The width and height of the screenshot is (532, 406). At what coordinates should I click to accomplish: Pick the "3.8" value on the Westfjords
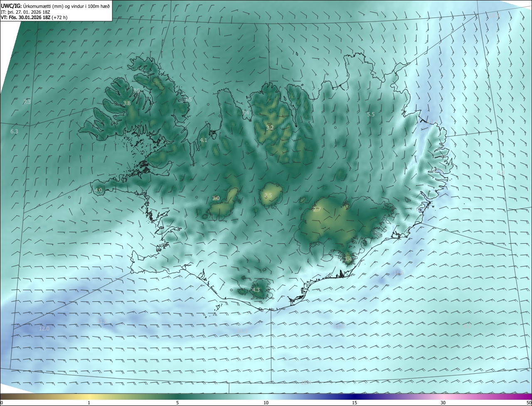[x=127, y=103]
